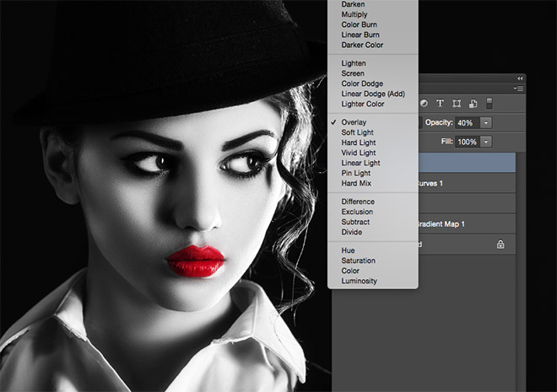Select the checked Overlay blend mode

coord(354,122)
